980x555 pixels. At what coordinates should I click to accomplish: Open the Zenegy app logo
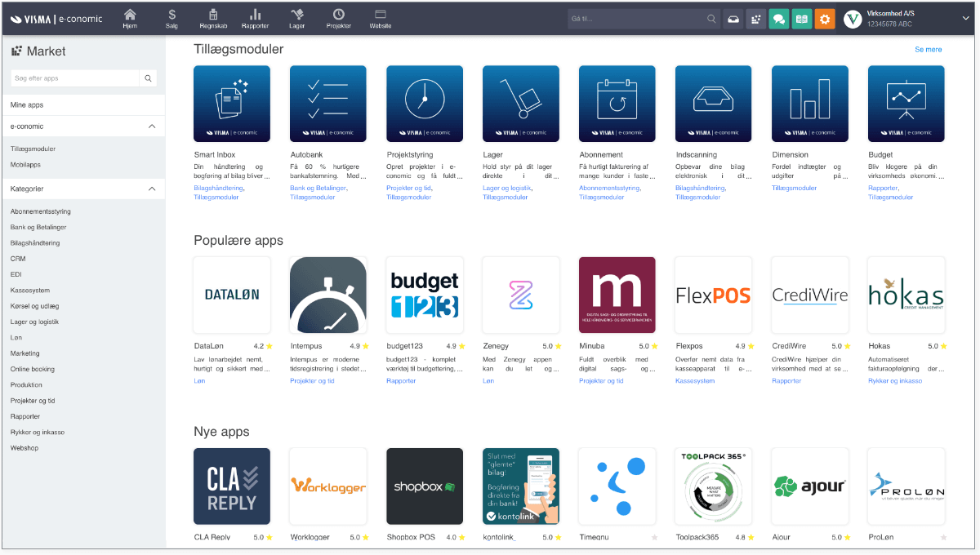click(521, 295)
